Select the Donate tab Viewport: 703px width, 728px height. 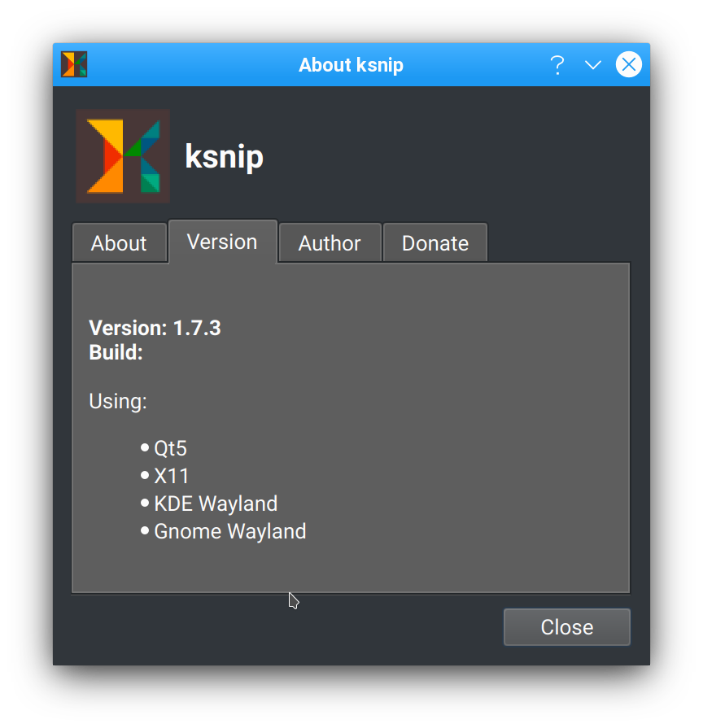[434, 242]
